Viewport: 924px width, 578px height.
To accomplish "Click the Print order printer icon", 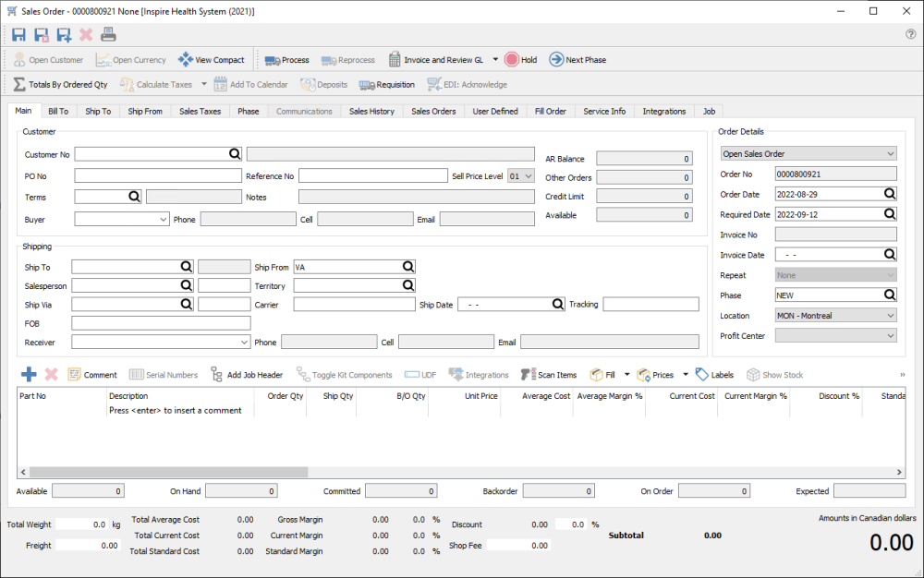I will pyautogui.click(x=108, y=35).
